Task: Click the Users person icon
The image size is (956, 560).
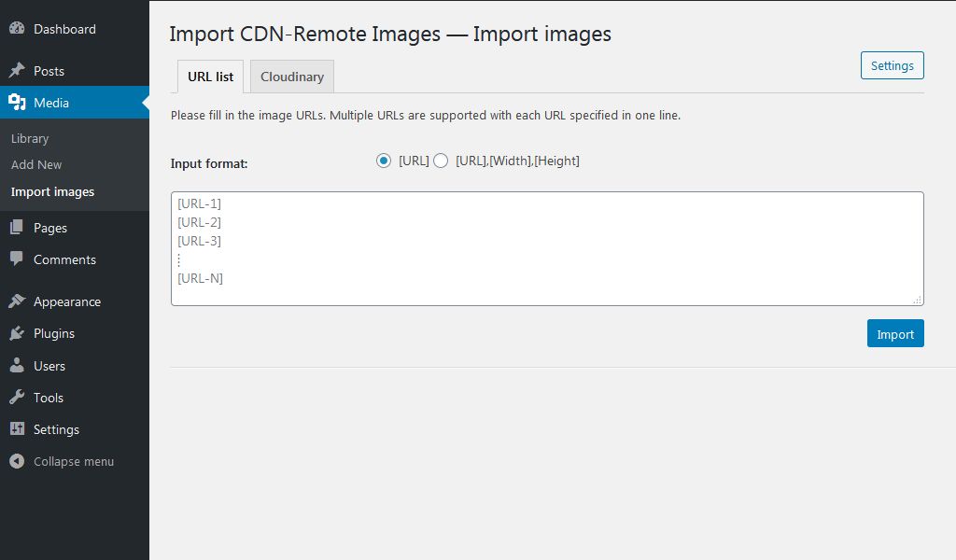Action: (x=17, y=366)
